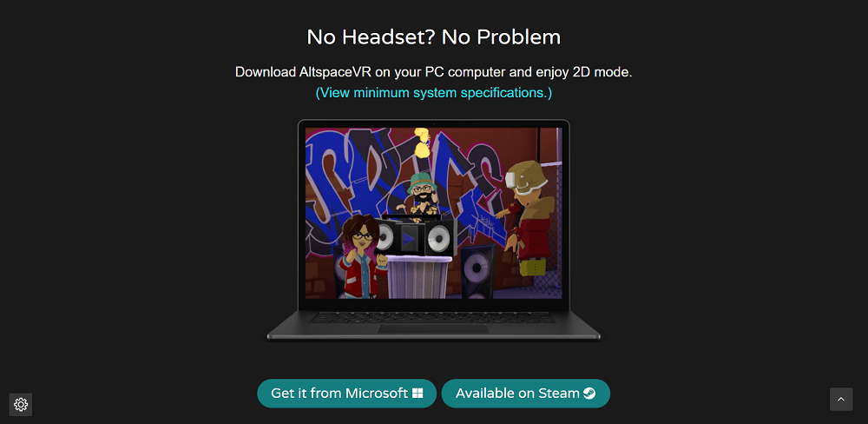Screen dimensions: 868x424
Task: Click the DJ avatar with green hat
Action: [x=423, y=197]
